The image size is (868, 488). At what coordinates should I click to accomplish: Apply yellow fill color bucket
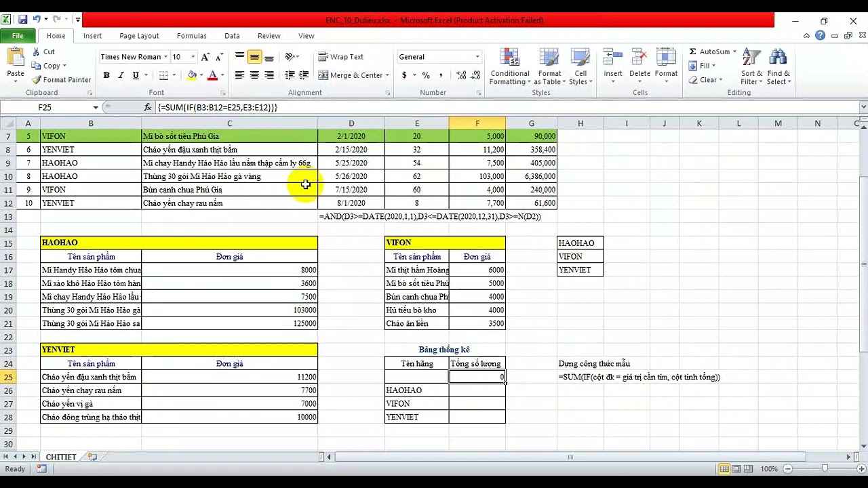(192, 75)
